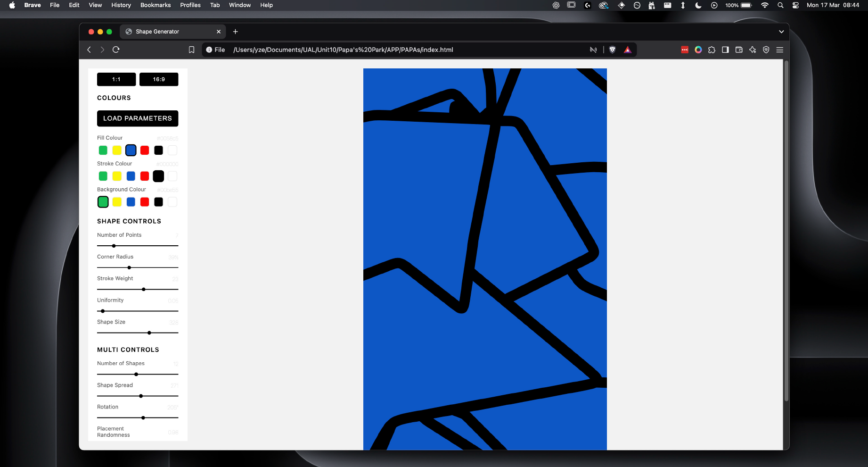Click the Number of Shapes slider
The height and width of the screenshot is (467, 868).
138,374
